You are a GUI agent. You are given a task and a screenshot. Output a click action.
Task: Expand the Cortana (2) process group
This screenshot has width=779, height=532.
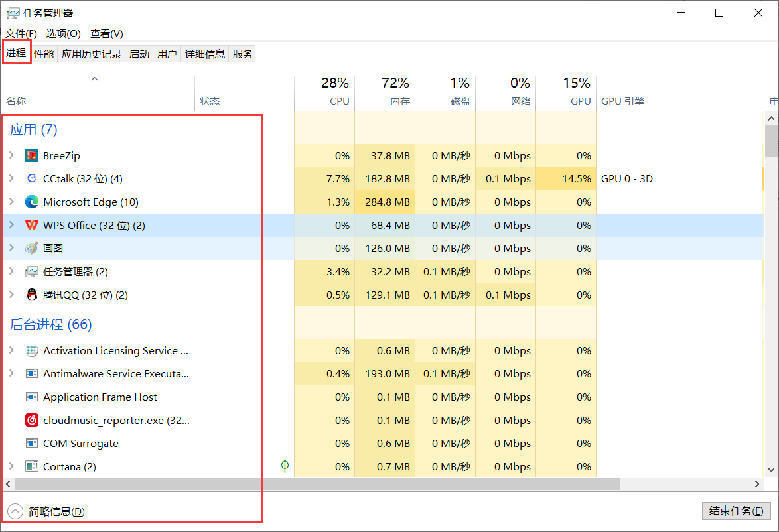pyautogui.click(x=11, y=466)
